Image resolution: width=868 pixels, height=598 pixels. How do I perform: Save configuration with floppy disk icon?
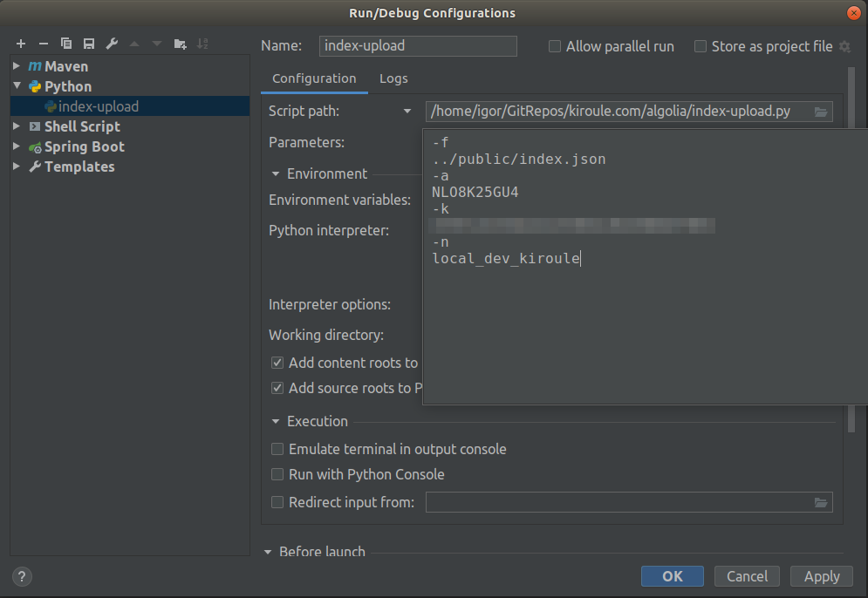click(x=89, y=44)
